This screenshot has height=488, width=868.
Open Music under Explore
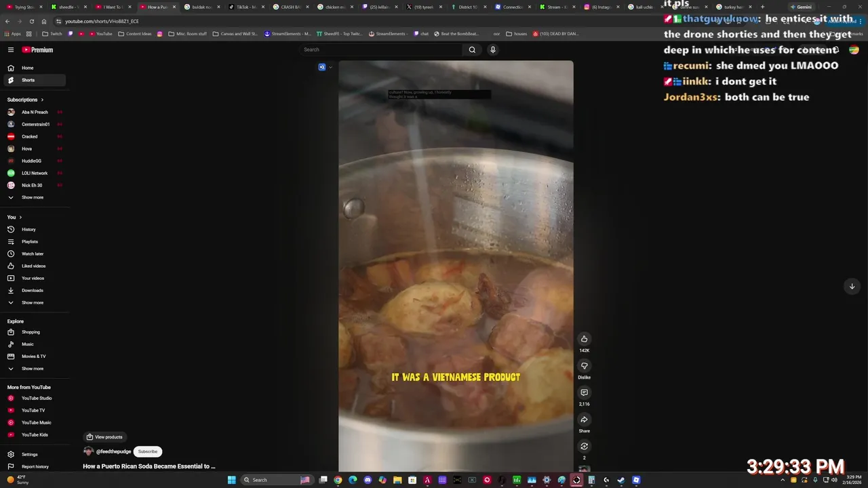(x=33, y=344)
